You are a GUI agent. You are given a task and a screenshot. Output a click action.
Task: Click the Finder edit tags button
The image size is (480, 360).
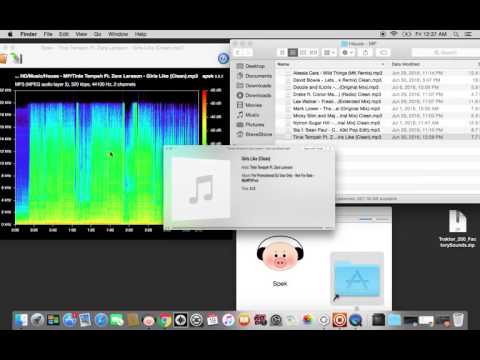point(384,53)
